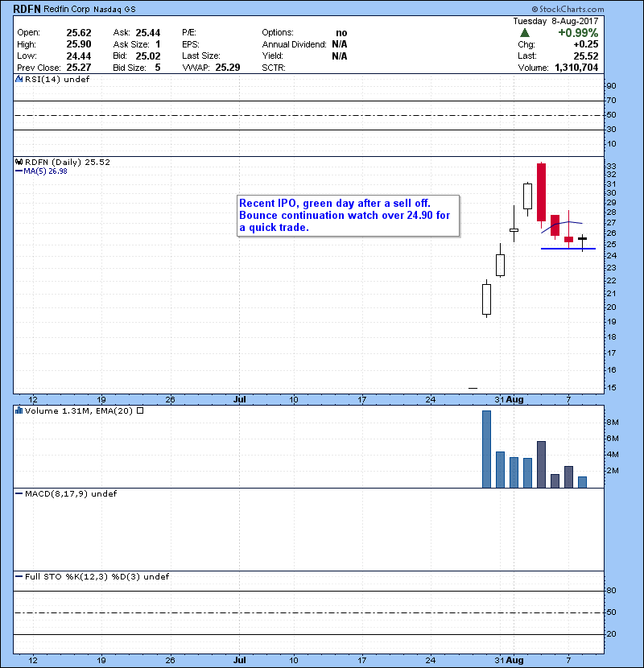Click the Low value 24.44
Image resolution: width=644 pixels, height=668 pixels.
tap(79, 56)
